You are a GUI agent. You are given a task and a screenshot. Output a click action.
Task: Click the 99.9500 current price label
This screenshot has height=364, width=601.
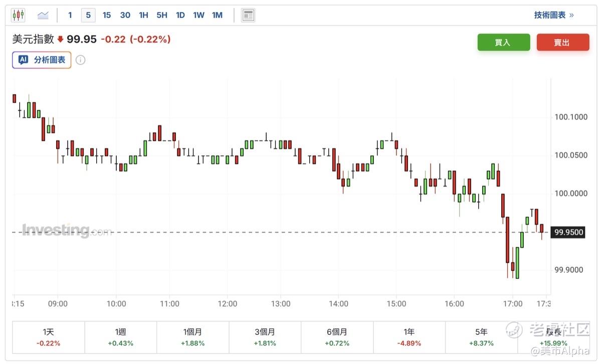[567, 232]
